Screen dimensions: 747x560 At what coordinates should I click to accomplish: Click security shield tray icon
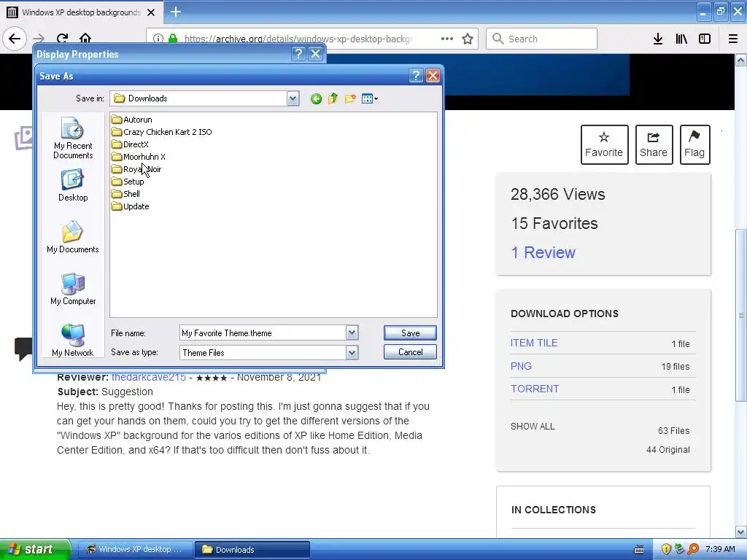point(666,549)
